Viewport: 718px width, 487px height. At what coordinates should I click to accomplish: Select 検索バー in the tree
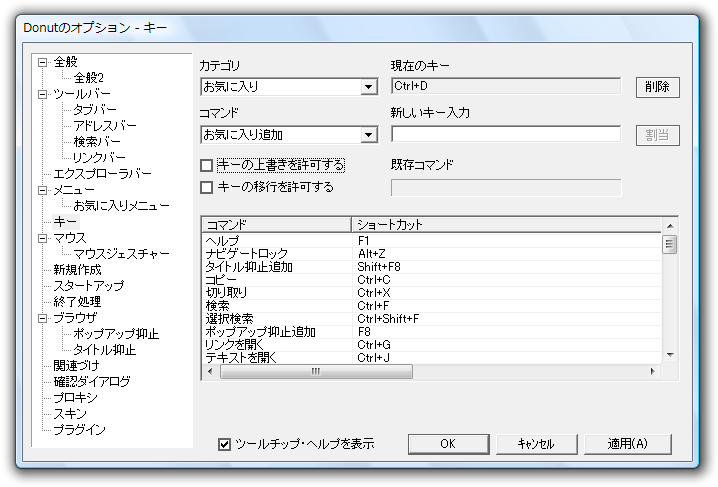tap(97, 142)
